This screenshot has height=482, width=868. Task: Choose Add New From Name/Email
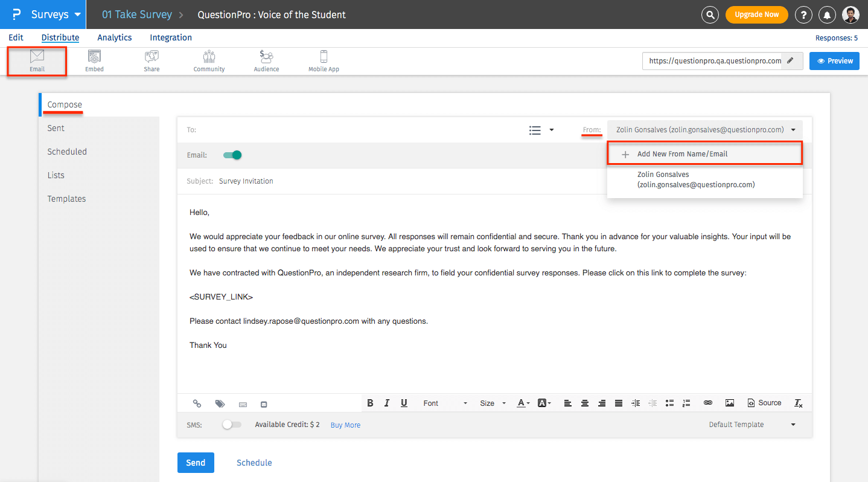pyautogui.click(x=705, y=154)
